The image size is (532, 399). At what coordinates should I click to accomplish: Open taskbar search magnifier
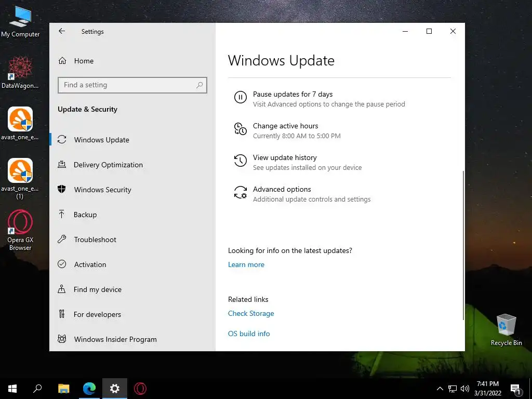(37, 389)
